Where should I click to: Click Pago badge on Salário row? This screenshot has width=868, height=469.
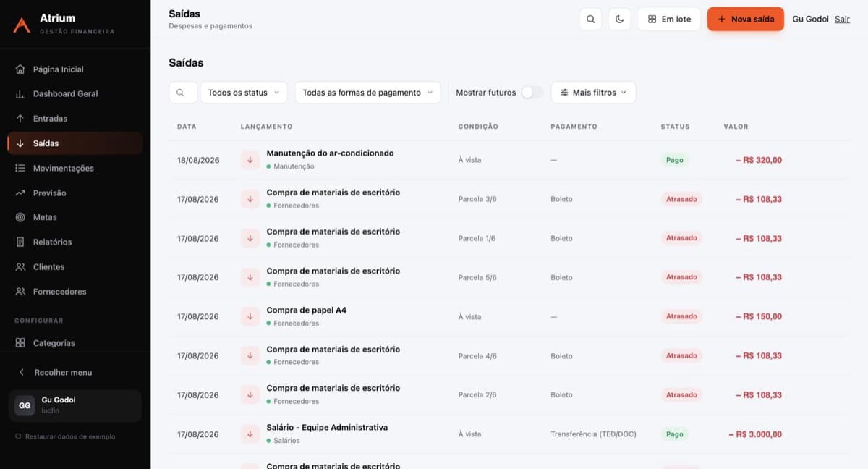pos(674,434)
